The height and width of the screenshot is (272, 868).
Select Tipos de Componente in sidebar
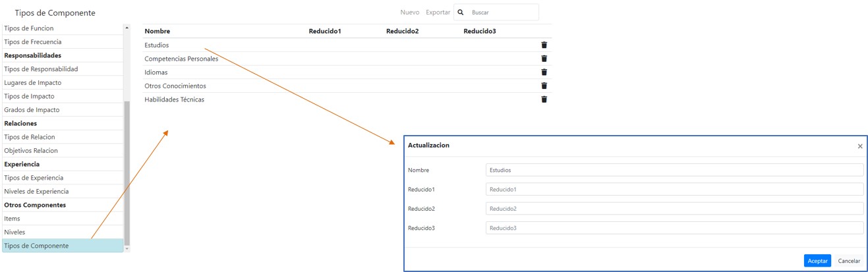62,246
